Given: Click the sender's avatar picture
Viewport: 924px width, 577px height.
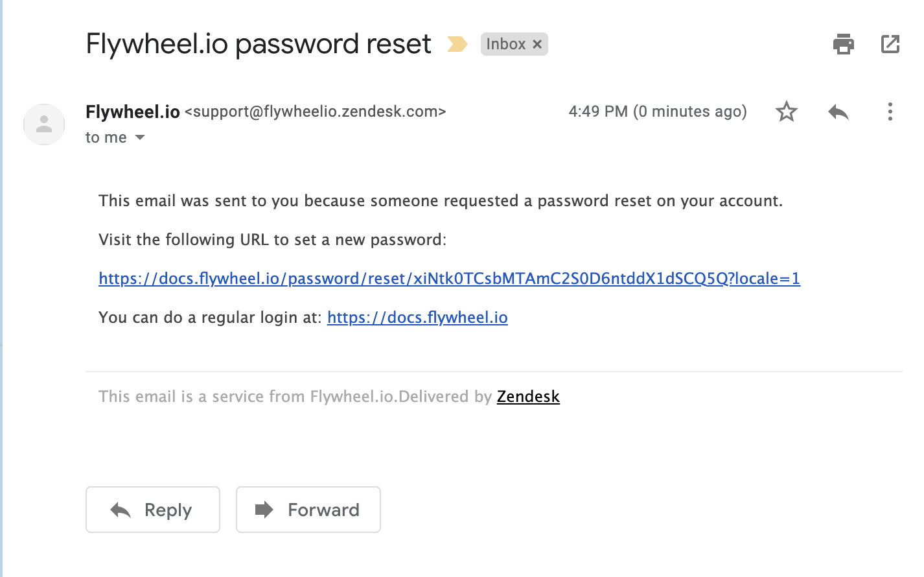Looking at the screenshot, I should click(44, 124).
